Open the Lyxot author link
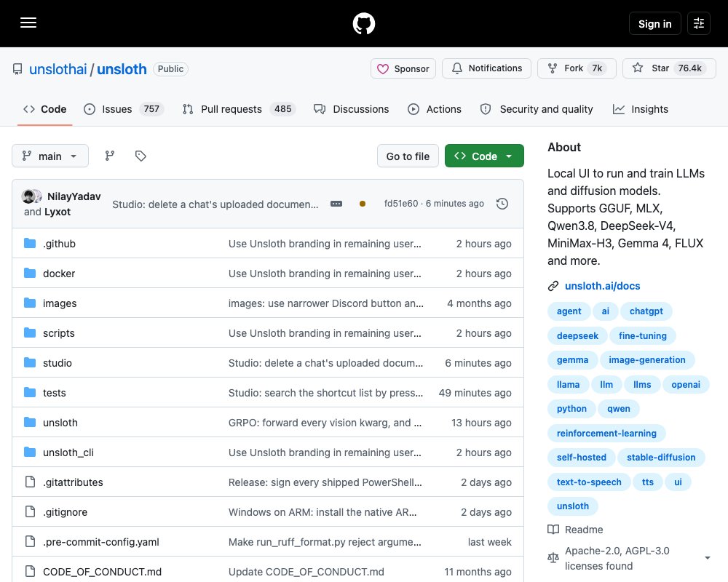728x582 pixels. point(58,212)
